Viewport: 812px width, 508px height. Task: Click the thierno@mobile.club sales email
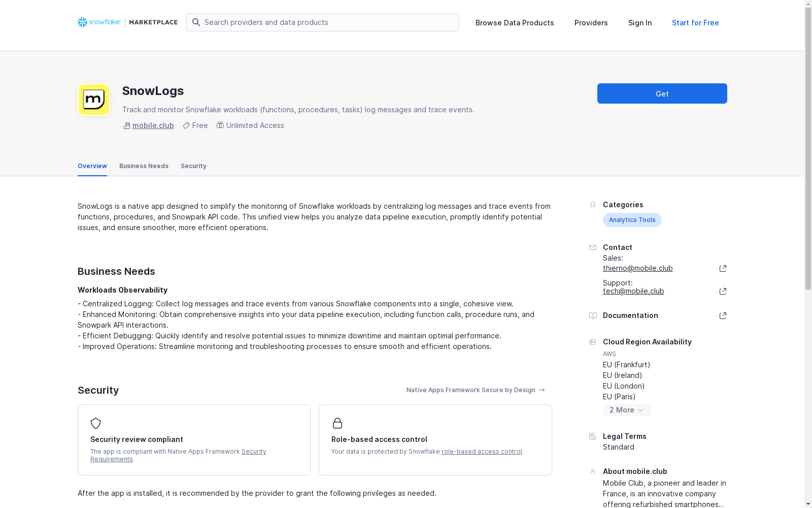click(637, 268)
